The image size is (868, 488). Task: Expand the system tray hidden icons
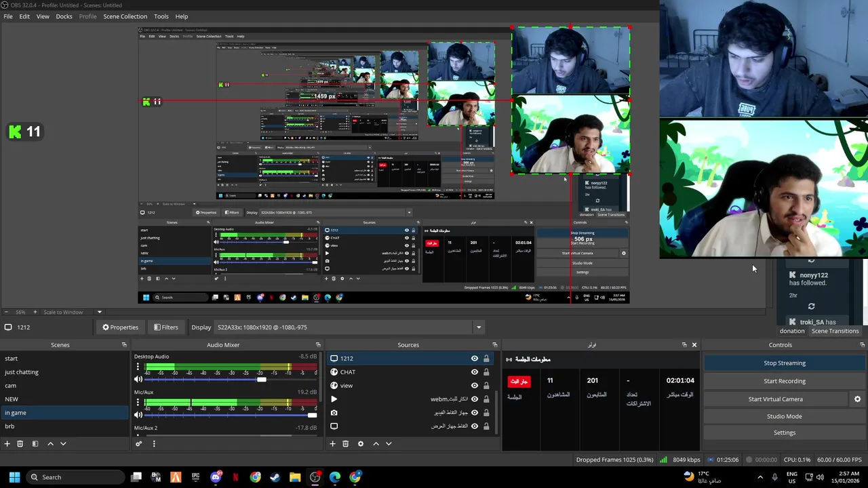(x=759, y=477)
